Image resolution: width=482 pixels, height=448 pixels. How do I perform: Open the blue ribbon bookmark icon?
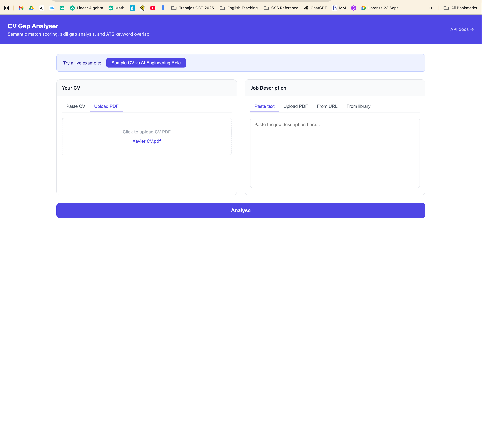click(163, 8)
